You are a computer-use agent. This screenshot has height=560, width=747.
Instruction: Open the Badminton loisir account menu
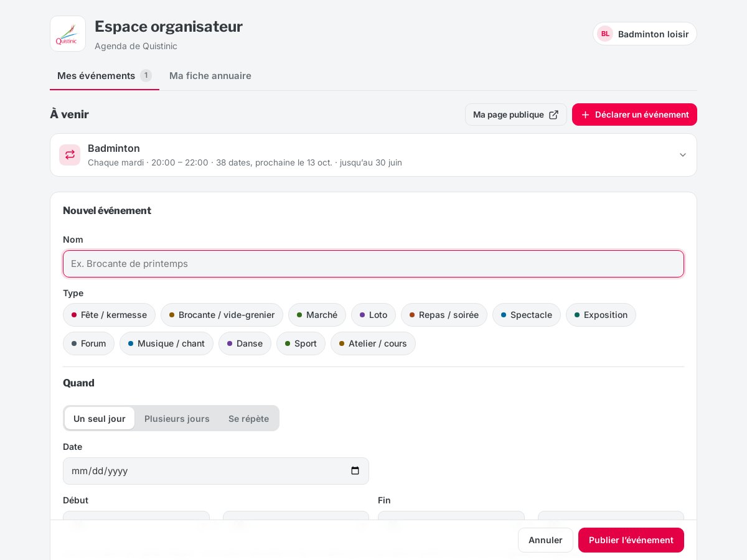[x=645, y=34]
